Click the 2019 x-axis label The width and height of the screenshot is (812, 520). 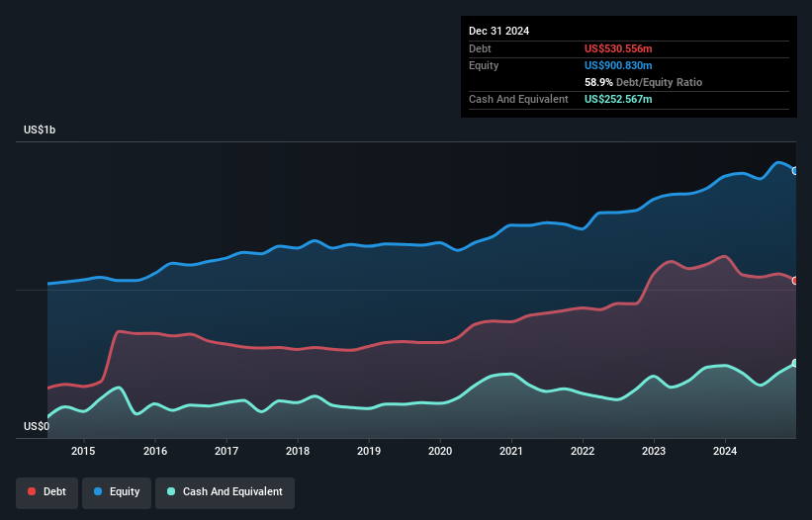pyautogui.click(x=369, y=451)
